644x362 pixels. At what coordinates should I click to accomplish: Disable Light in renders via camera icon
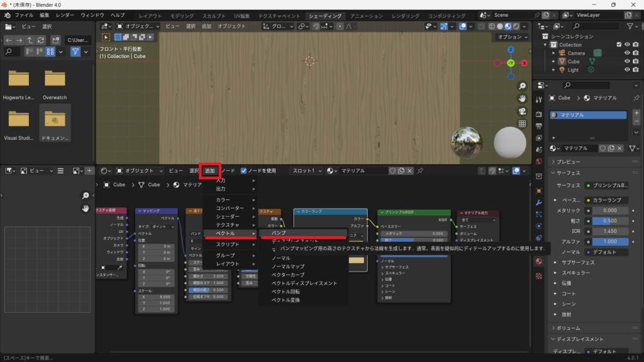click(x=635, y=70)
